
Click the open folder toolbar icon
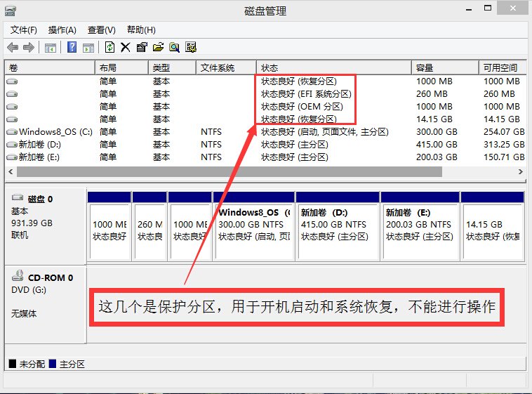(158, 47)
